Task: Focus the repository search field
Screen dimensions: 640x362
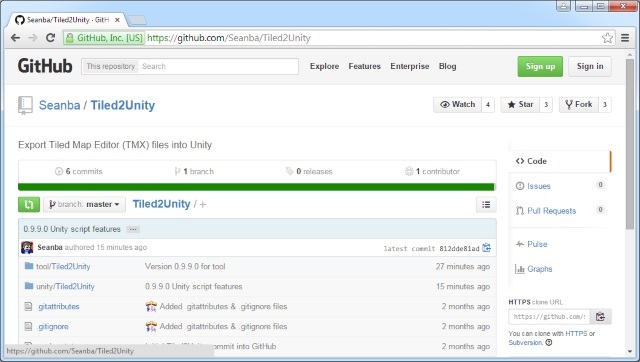Action: (218, 67)
